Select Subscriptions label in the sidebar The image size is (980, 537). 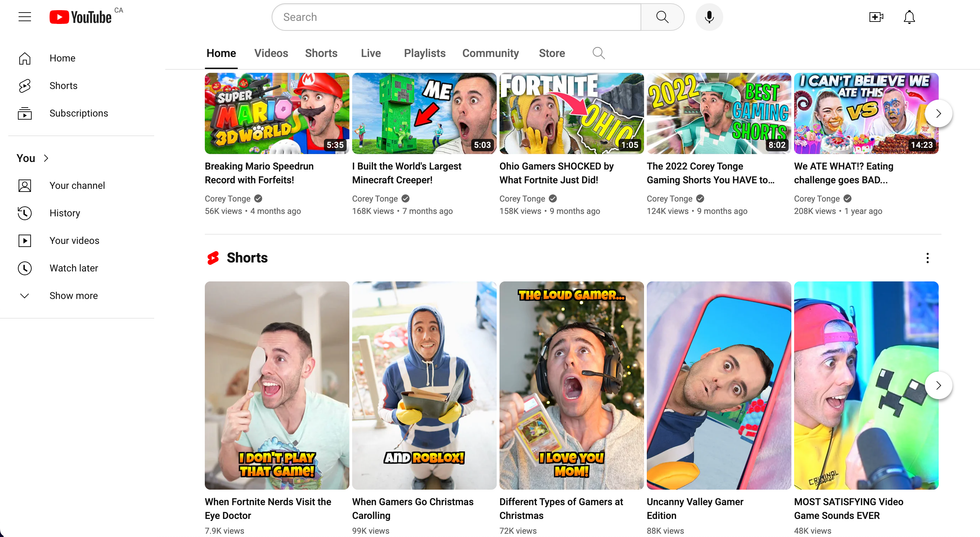[79, 113]
